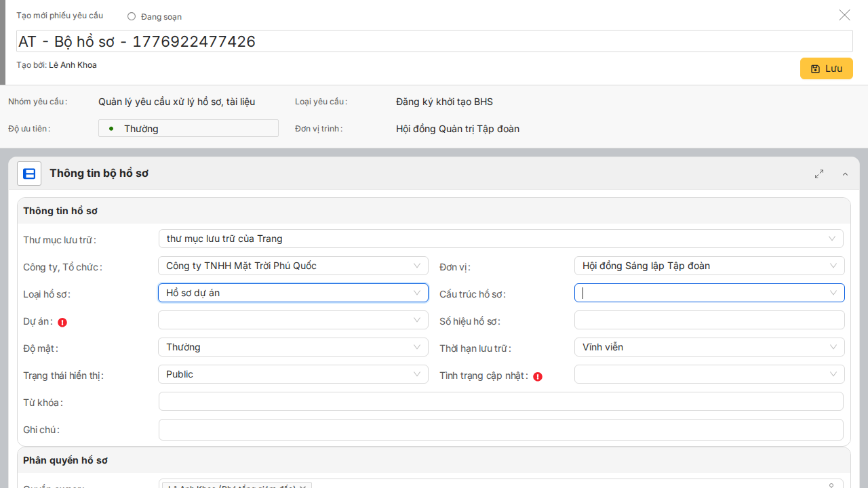Click the Số hiệu hồ sơ input field

tap(709, 320)
